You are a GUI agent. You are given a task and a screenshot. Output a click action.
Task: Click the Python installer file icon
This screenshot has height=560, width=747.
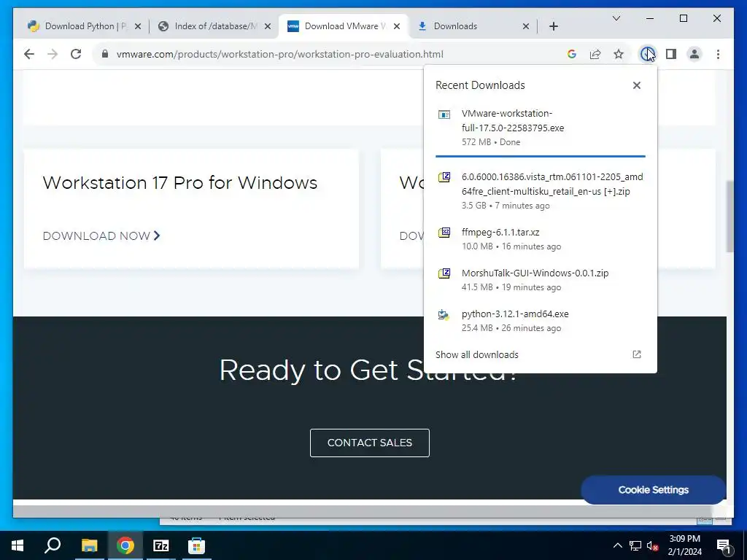tap(444, 314)
